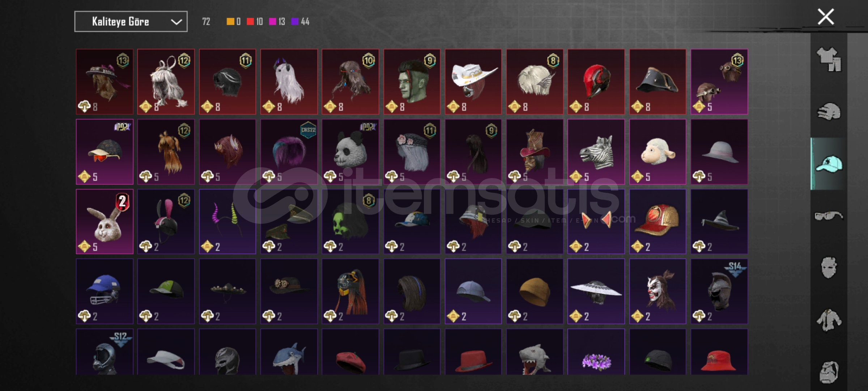Choose the zebra head mask item
The image size is (868, 391).
(x=596, y=152)
